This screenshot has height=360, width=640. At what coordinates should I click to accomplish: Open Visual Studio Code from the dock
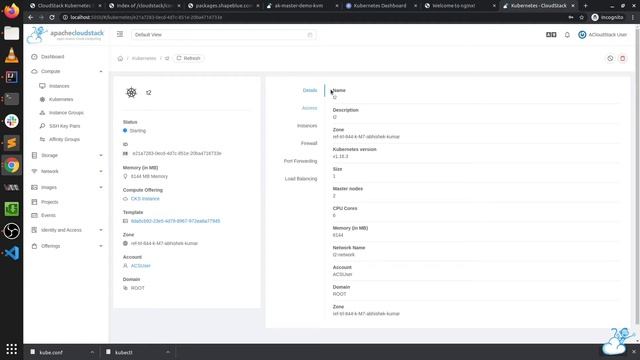click(11, 253)
